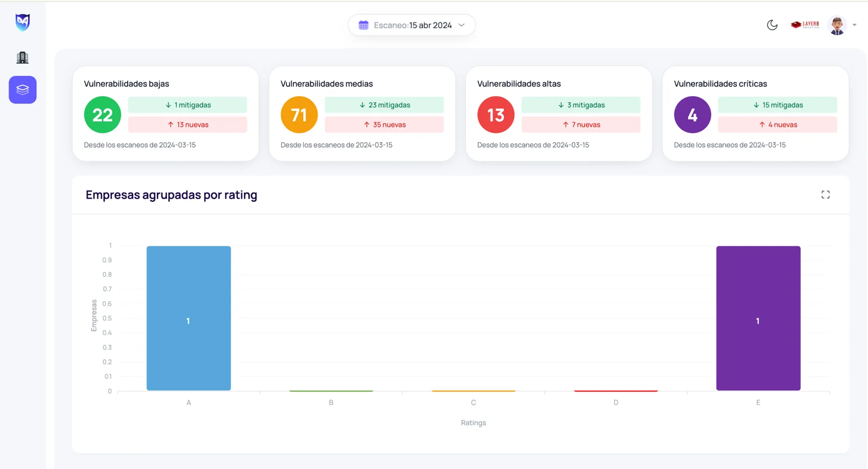Click the 13 nuevas badge in low vulnerabilities
Screen dimensions: 868x469
[187, 125]
